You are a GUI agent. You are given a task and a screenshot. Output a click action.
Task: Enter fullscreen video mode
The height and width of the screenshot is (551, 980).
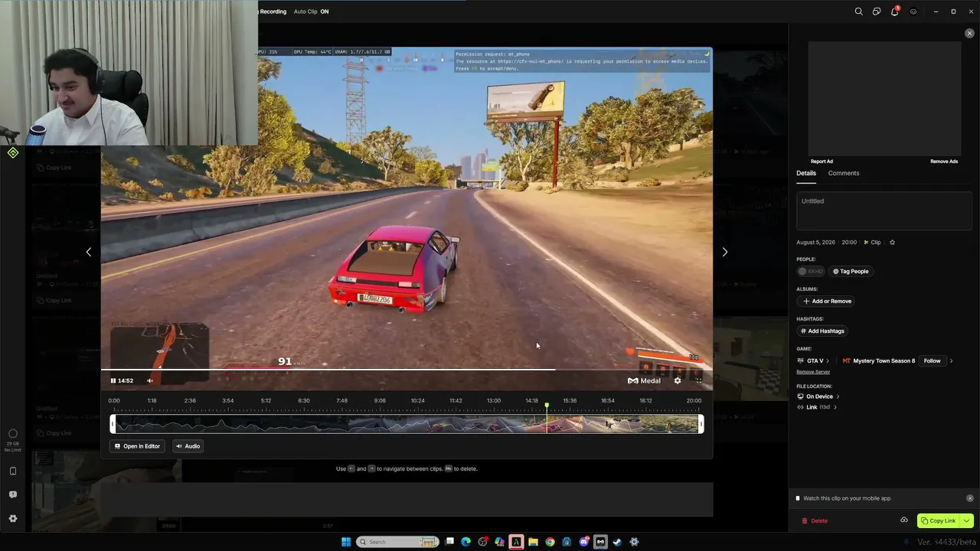[x=698, y=380]
